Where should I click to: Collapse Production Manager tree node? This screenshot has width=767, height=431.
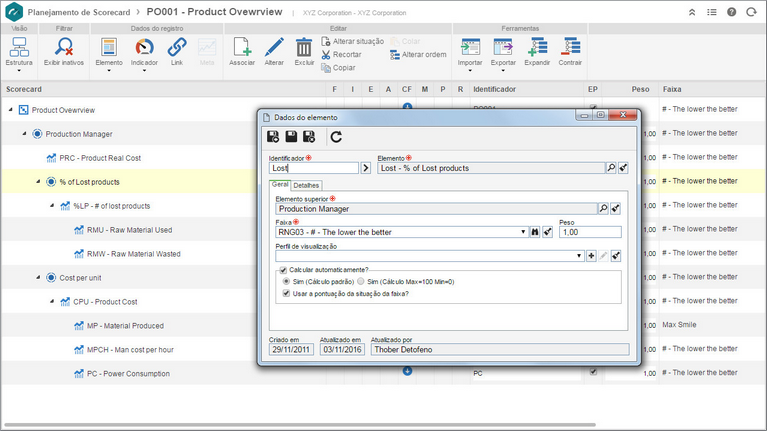click(x=24, y=134)
